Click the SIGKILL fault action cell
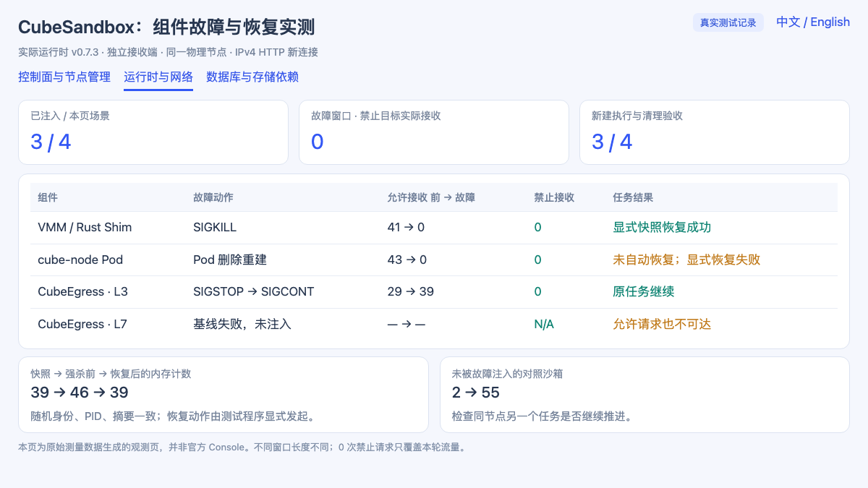 point(215,227)
